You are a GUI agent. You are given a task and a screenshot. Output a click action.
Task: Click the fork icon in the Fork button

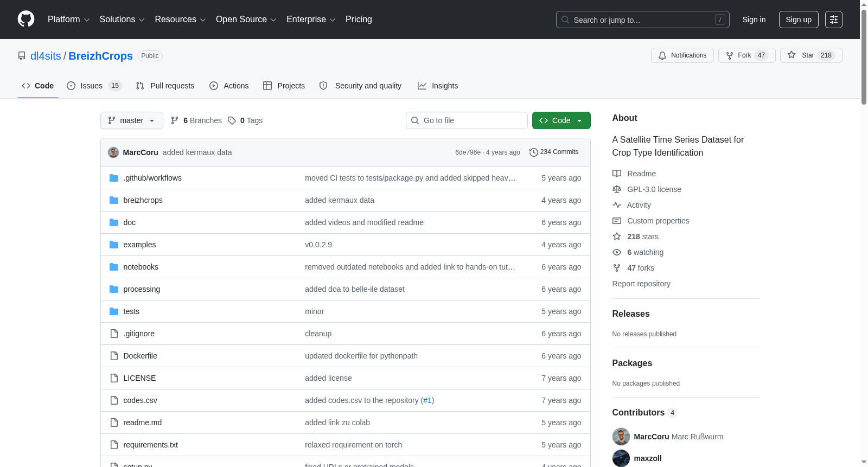pos(730,55)
